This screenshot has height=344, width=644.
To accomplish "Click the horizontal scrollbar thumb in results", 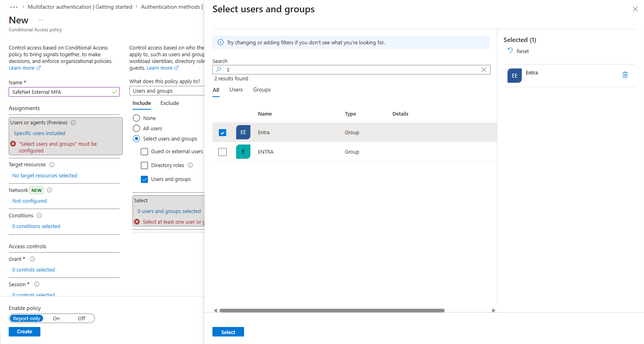I will tap(332, 310).
